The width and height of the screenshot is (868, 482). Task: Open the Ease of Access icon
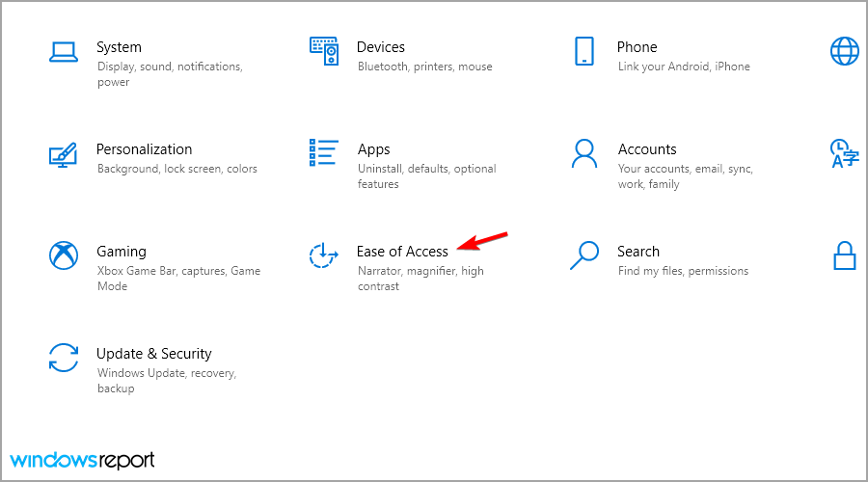pos(324,255)
